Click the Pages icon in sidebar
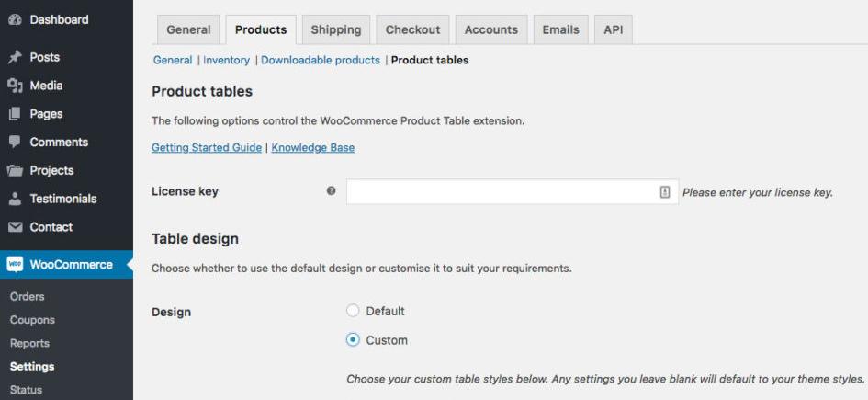This screenshot has height=400, width=868. [15, 114]
